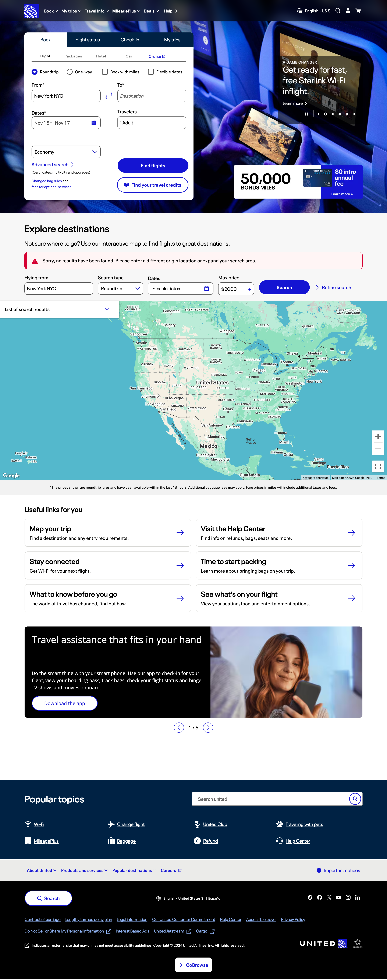Open United's YouTube page from footer icon
Image resolution: width=387 pixels, height=980 pixels.
click(338, 897)
